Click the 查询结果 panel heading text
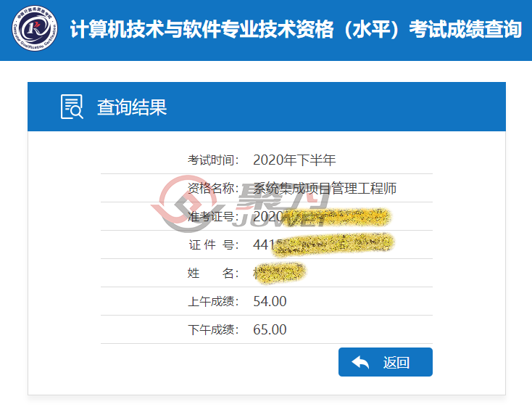The width and height of the screenshot is (532, 407). 132,107
